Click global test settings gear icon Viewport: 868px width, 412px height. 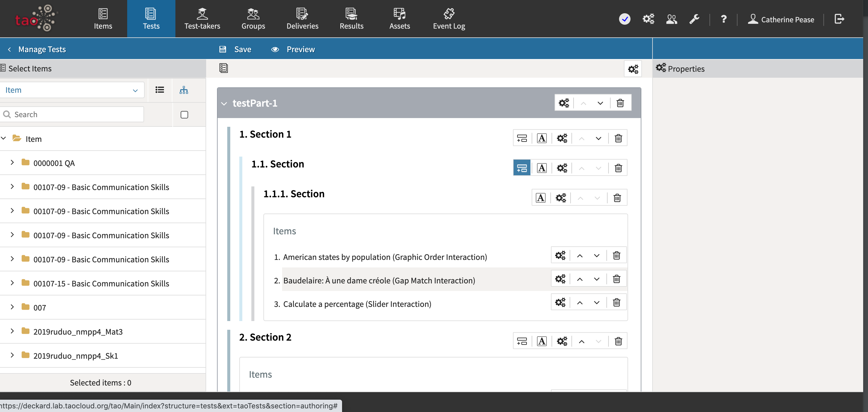pyautogui.click(x=633, y=69)
